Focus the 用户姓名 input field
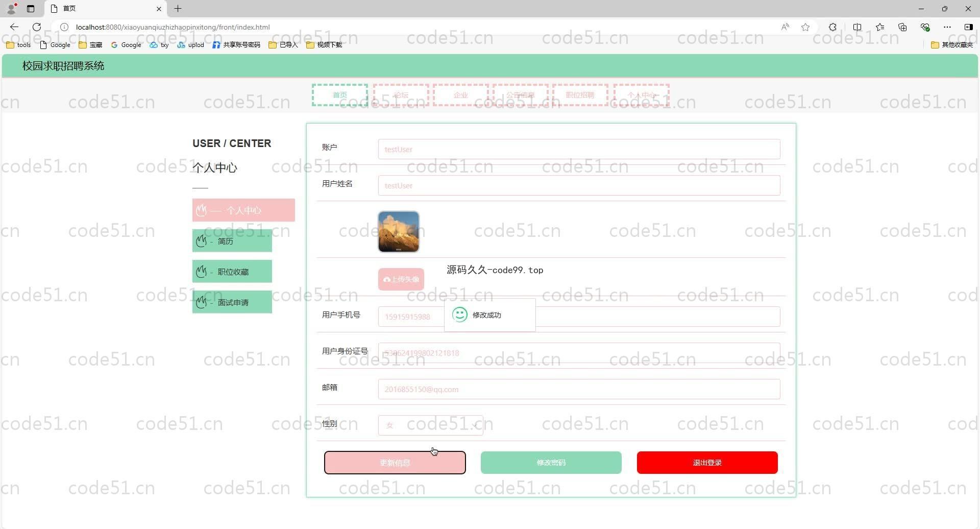The image size is (980, 529). 579,185
